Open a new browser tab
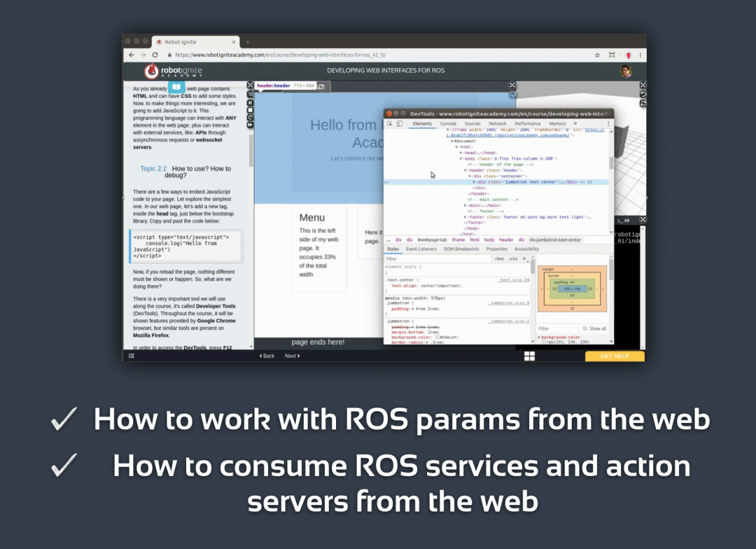756x549 pixels. pyautogui.click(x=248, y=42)
